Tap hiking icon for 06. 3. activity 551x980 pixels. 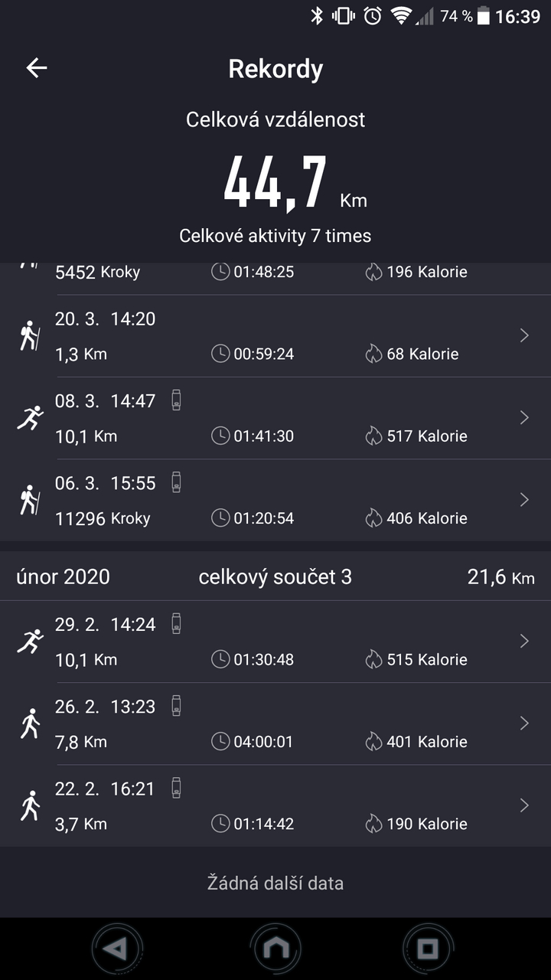click(30, 500)
